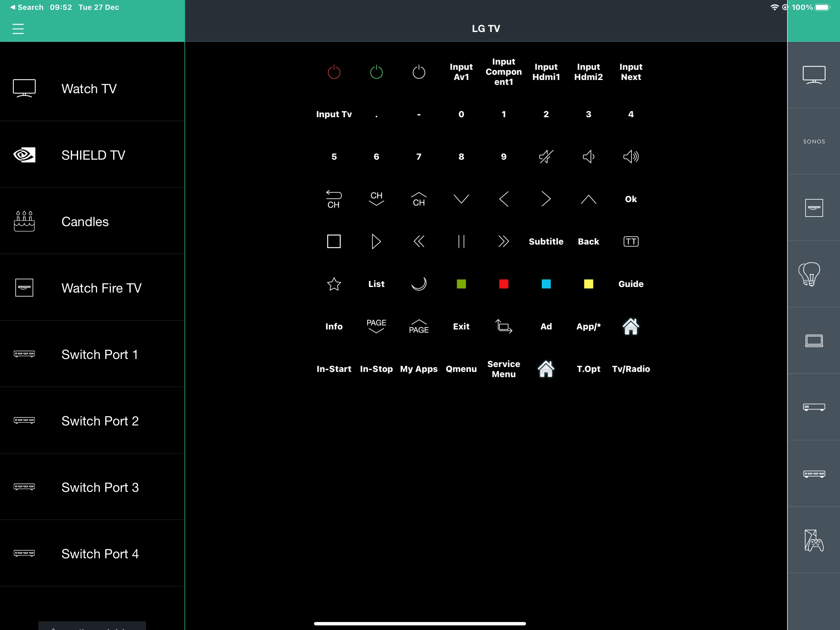Tap the Input Hdmi1 button
Viewport: 840px width, 630px height.
pyautogui.click(x=546, y=72)
